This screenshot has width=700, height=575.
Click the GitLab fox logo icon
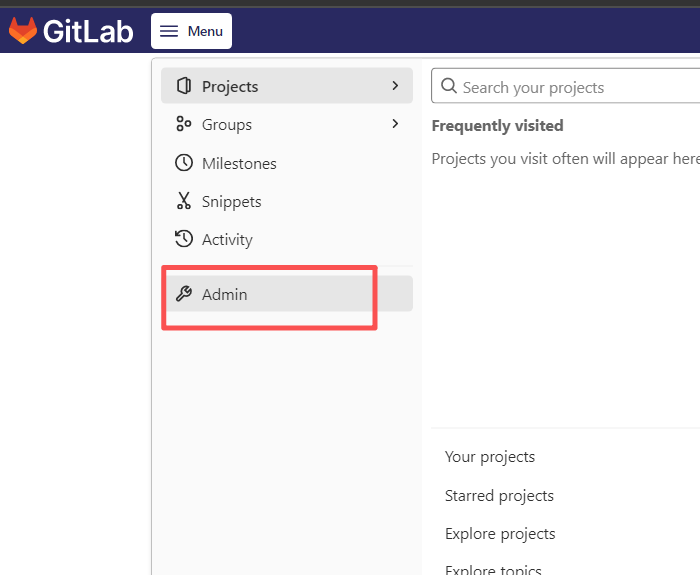coord(23,31)
